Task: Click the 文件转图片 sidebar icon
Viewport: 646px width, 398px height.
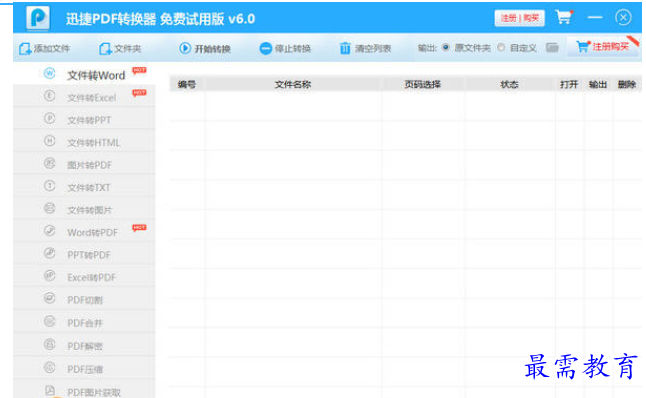Action: (x=49, y=208)
